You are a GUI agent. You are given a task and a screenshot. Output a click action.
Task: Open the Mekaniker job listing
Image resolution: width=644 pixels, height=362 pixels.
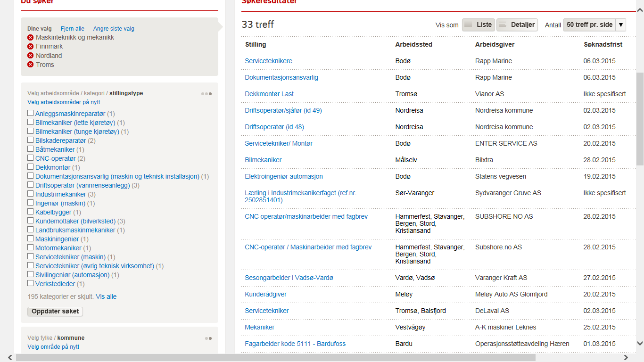pyautogui.click(x=259, y=327)
